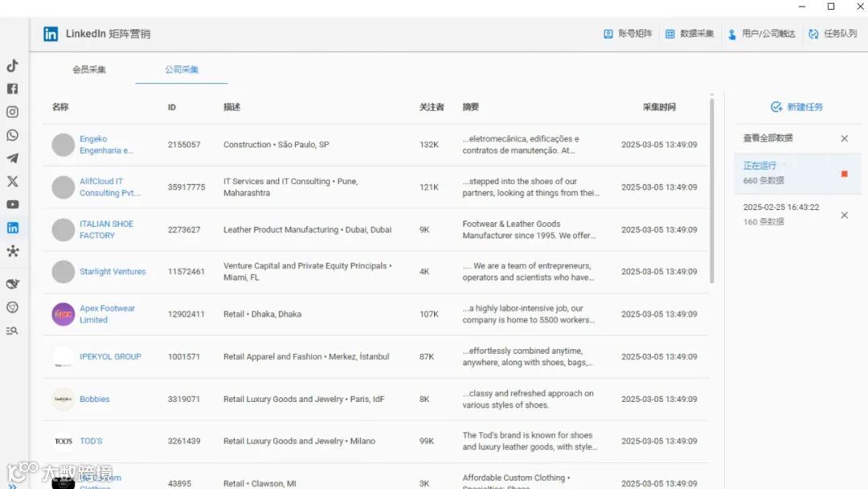Screen dimensions: 868x489
Task: Open Starlight Ventures company link
Action: pyautogui.click(x=113, y=271)
